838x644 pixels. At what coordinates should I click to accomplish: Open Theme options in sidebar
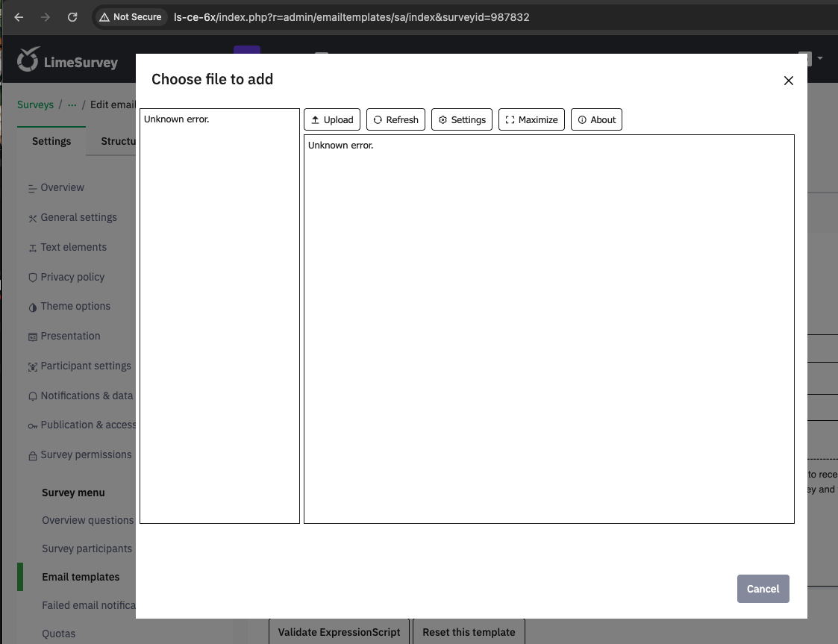[x=75, y=306]
